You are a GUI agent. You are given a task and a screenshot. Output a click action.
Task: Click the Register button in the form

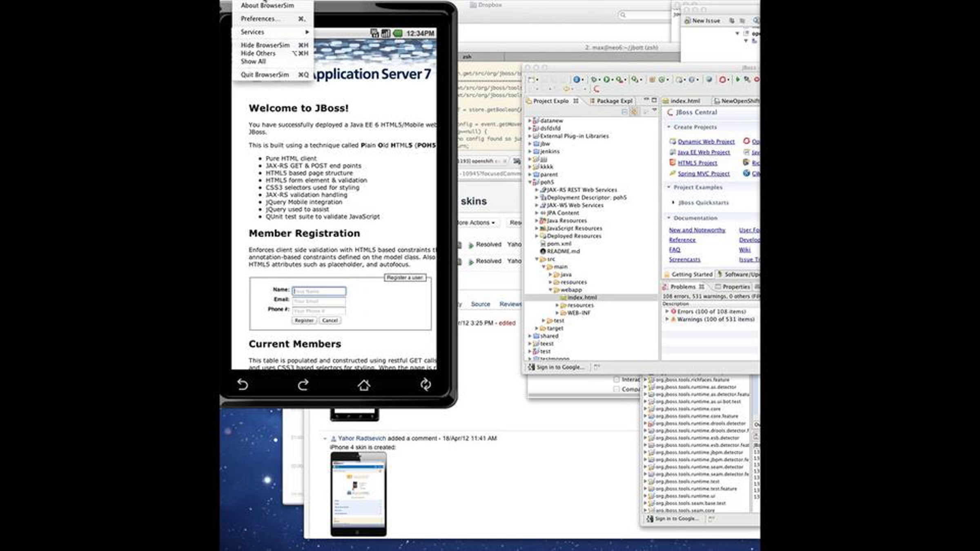click(304, 320)
